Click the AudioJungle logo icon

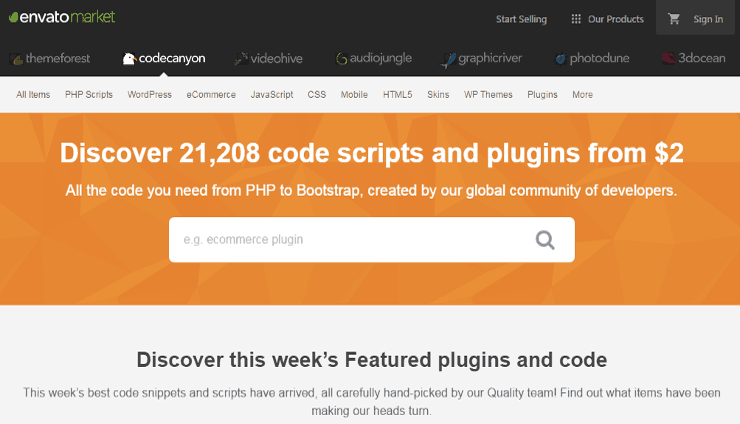[x=341, y=59]
